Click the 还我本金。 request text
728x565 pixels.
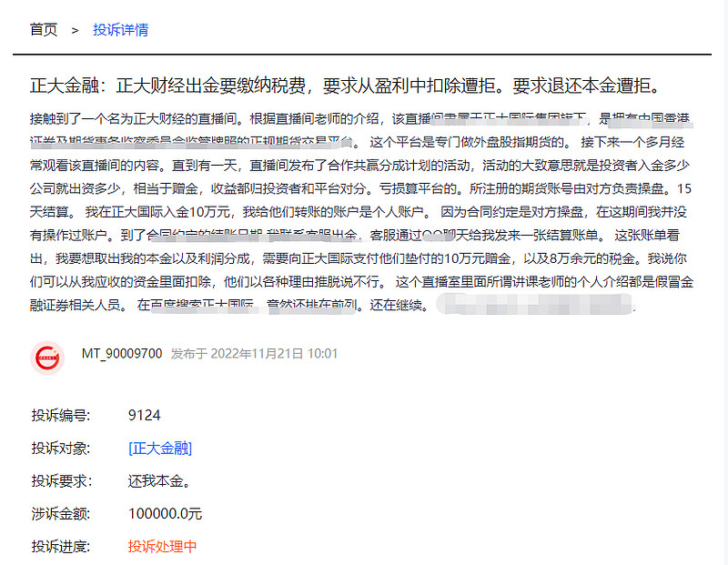point(160,481)
